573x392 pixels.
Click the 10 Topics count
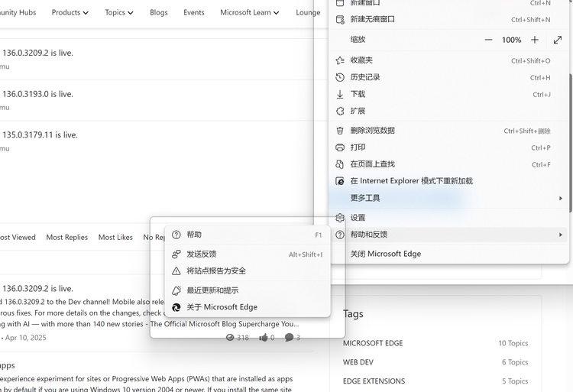click(513, 343)
